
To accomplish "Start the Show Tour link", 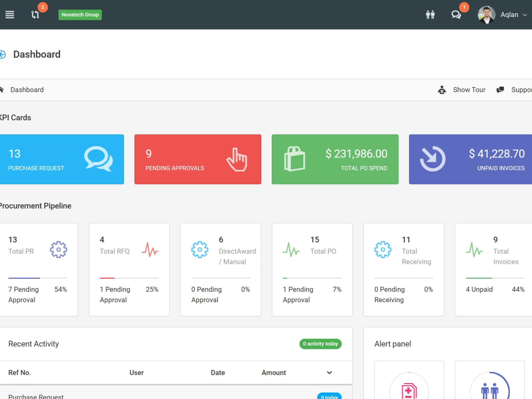I will click(x=469, y=89).
